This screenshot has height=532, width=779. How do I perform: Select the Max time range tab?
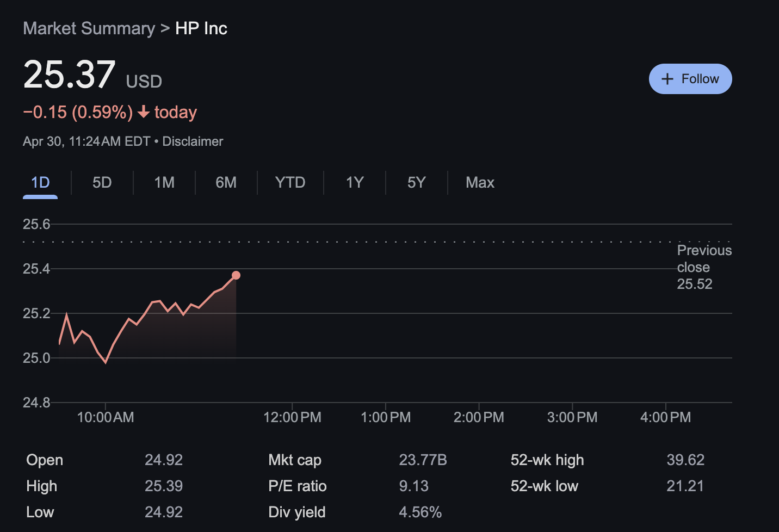coord(480,182)
